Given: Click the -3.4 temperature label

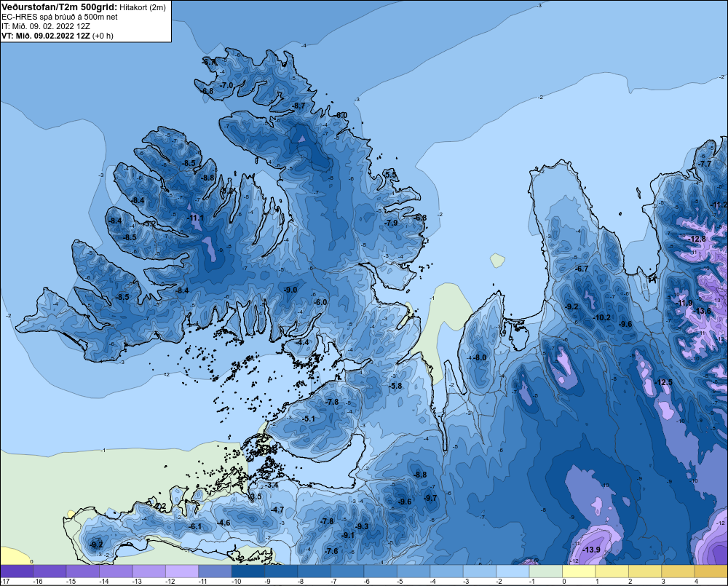Looking at the screenshot, I should [272, 486].
